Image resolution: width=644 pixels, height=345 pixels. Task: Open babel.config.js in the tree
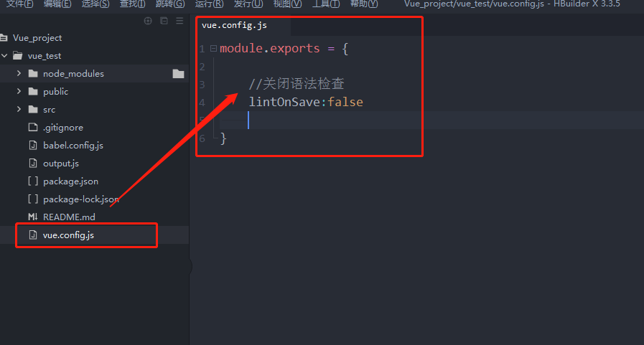73,145
